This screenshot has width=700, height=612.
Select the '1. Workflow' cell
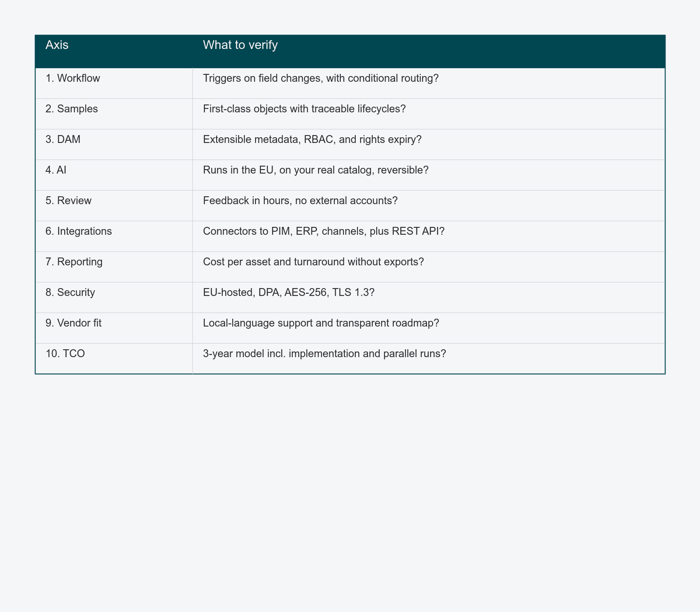114,83
